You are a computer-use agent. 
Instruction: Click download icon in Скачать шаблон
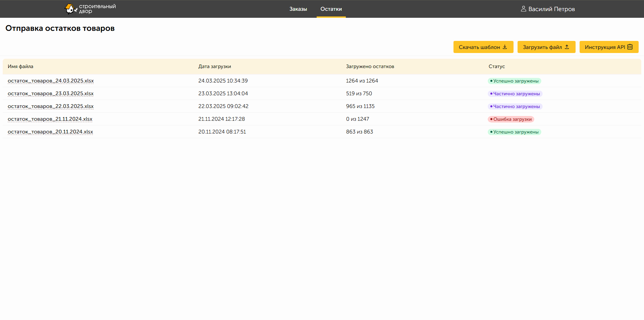point(505,47)
